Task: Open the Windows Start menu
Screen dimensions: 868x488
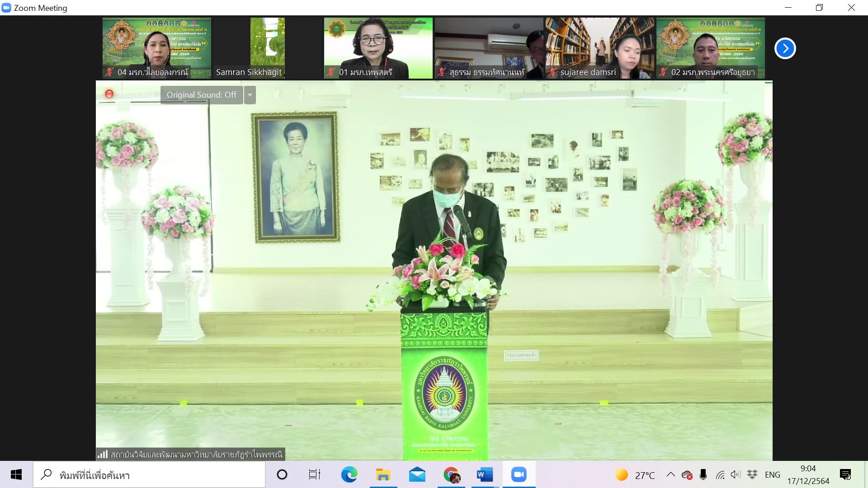Action: [x=16, y=474]
